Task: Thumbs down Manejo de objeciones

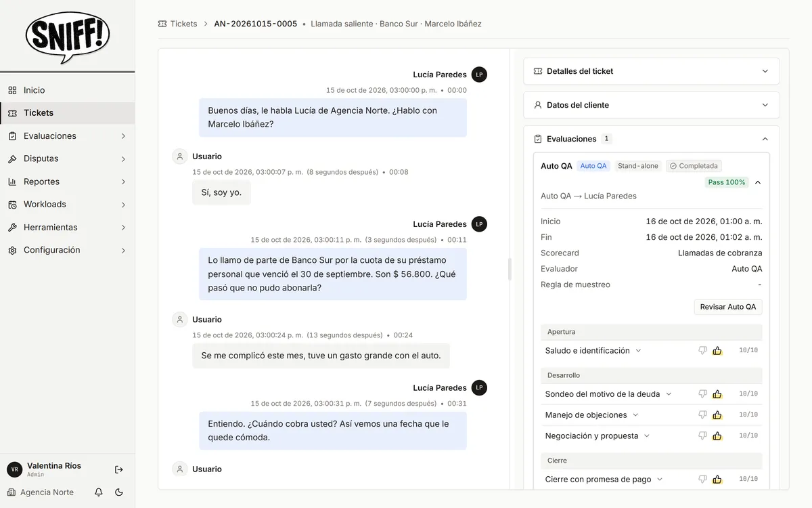Action: tap(702, 415)
